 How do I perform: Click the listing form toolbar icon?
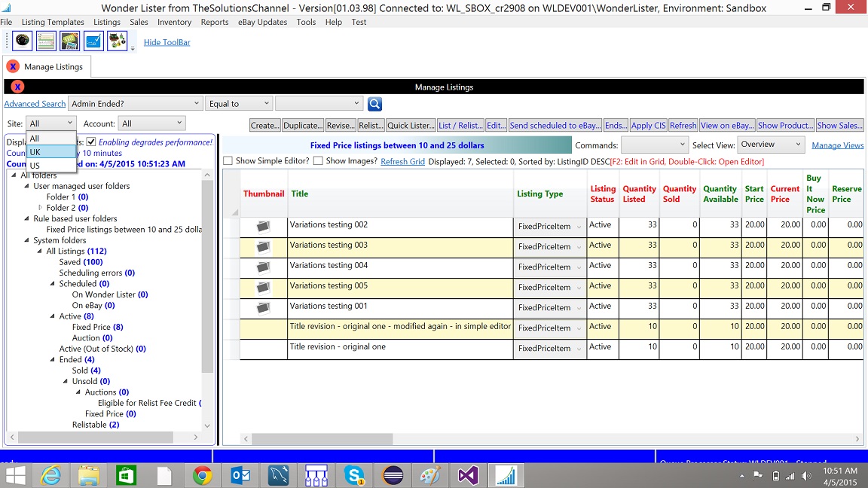(x=46, y=41)
